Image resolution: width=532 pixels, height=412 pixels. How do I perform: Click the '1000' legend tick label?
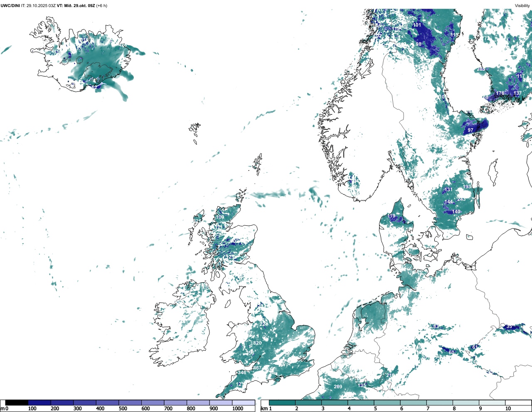click(238, 409)
